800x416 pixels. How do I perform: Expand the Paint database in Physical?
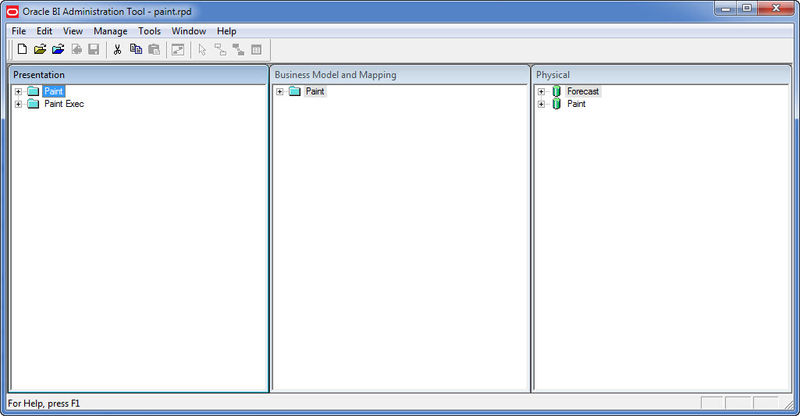pyautogui.click(x=541, y=104)
